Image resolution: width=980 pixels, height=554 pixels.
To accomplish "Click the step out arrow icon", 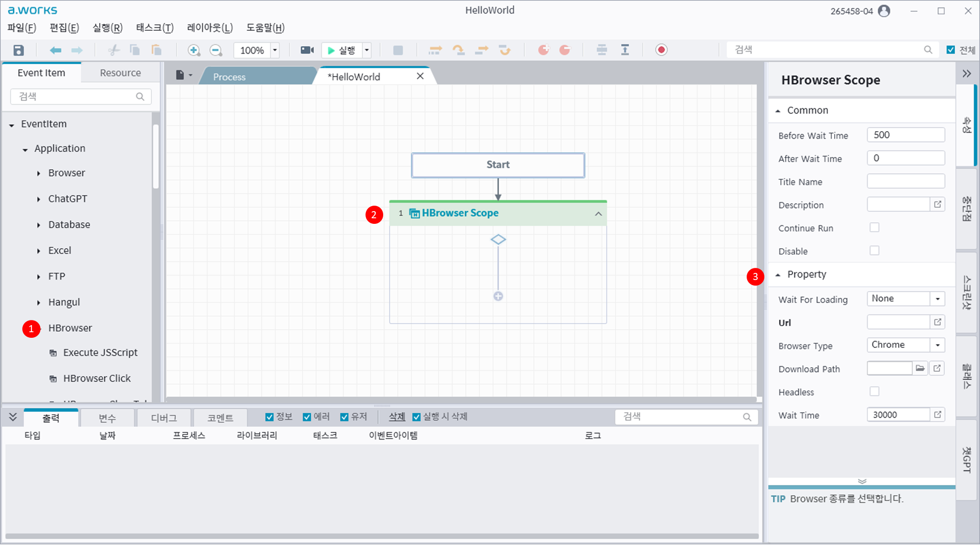I will (x=481, y=50).
